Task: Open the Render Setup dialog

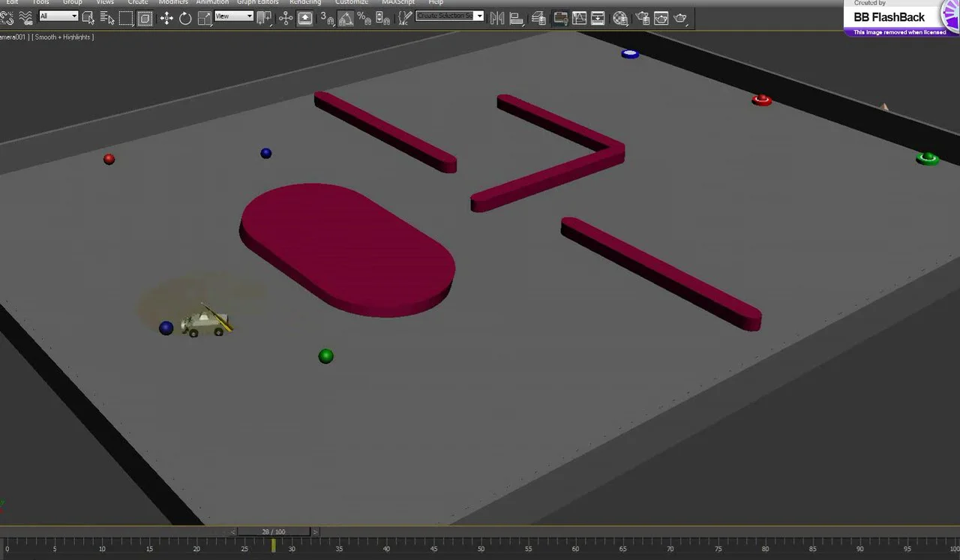Action: pos(643,18)
